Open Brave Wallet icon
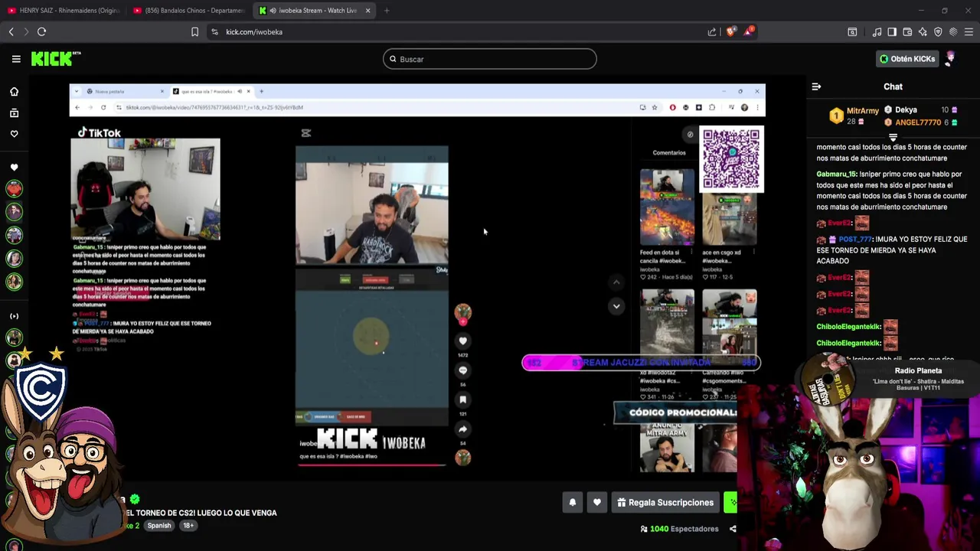Screen dimensions: 980x551 click(x=907, y=31)
